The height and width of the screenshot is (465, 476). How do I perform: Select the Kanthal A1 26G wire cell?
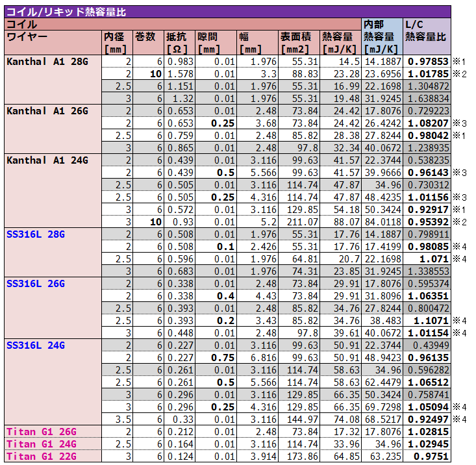[x=53, y=129]
